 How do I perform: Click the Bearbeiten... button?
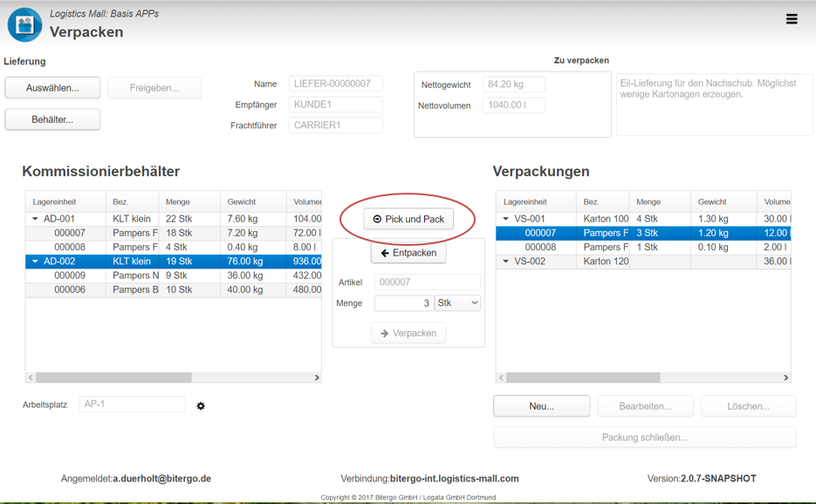(x=645, y=406)
